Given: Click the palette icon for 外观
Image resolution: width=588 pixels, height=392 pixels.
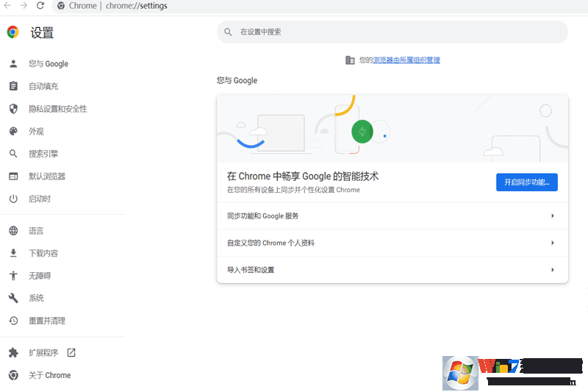Looking at the screenshot, I should pos(13,132).
